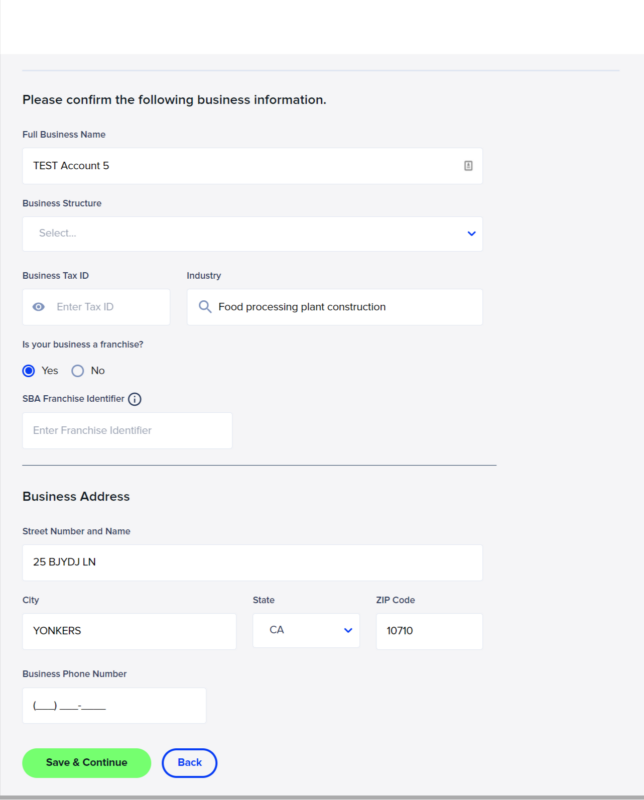The width and height of the screenshot is (644, 800).
Task: Open the SBA Franchise Identifier info icon
Action: point(135,399)
